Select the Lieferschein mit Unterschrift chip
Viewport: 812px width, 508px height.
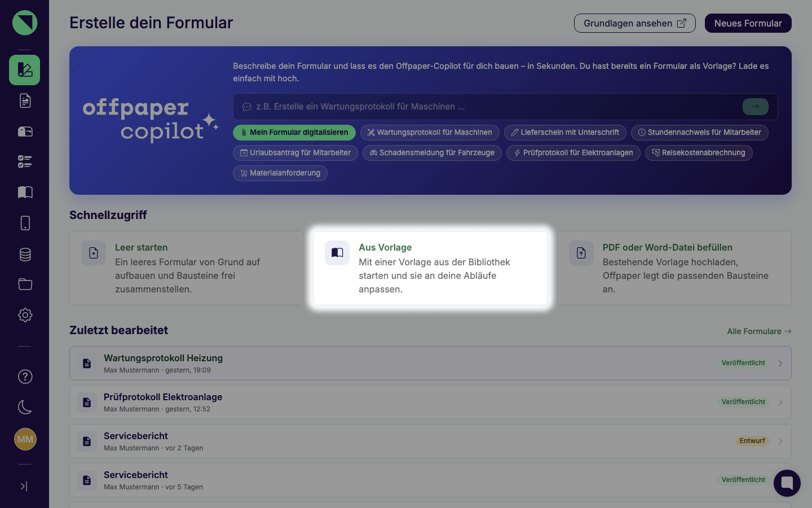coord(565,133)
